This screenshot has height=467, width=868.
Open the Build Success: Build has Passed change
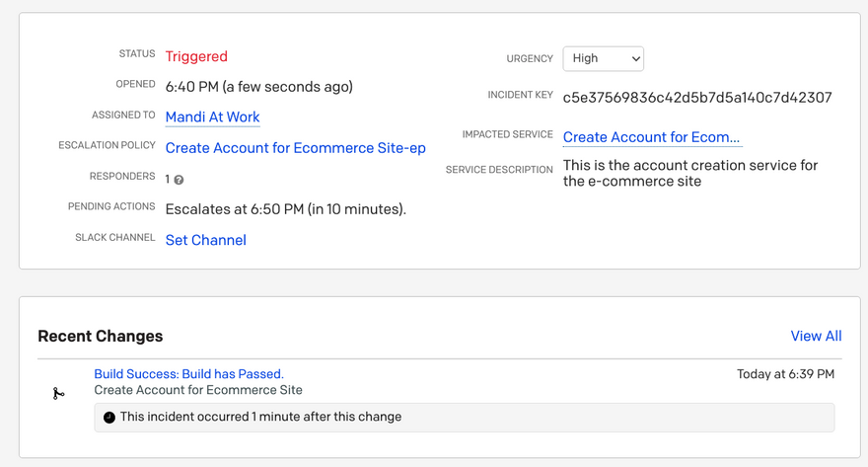(188, 374)
